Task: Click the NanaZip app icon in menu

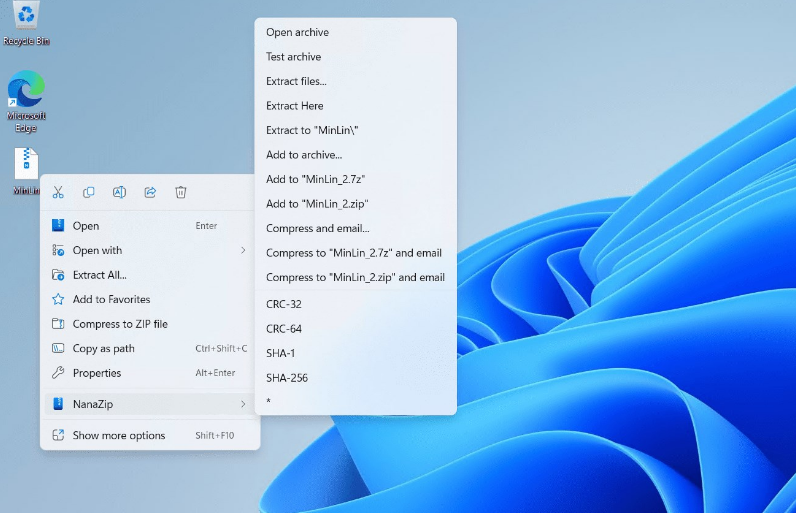Action: (58, 404)
